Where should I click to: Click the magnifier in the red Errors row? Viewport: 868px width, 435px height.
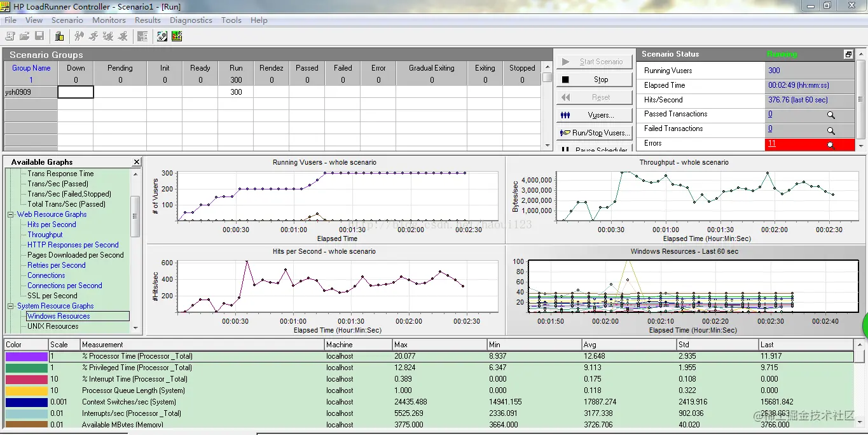coord(830,145)
